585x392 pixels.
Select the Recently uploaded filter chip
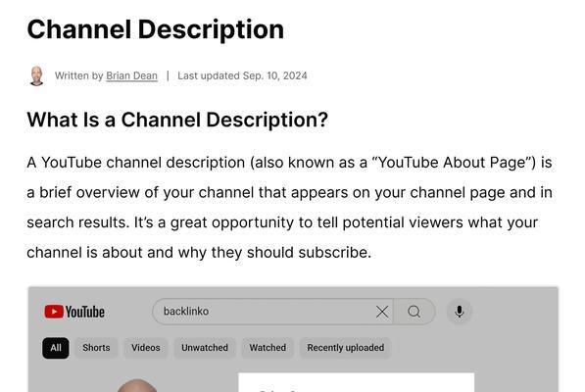click(x=346, y=348)
